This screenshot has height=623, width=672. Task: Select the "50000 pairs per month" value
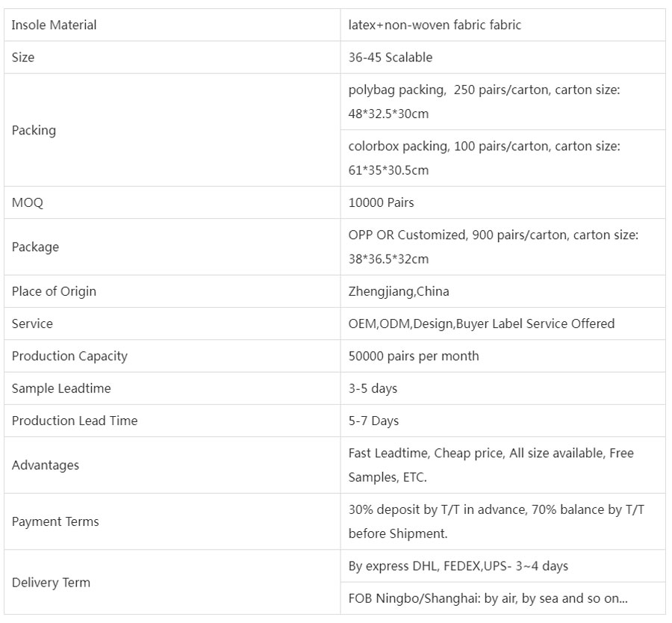click(x=414, y=356)
